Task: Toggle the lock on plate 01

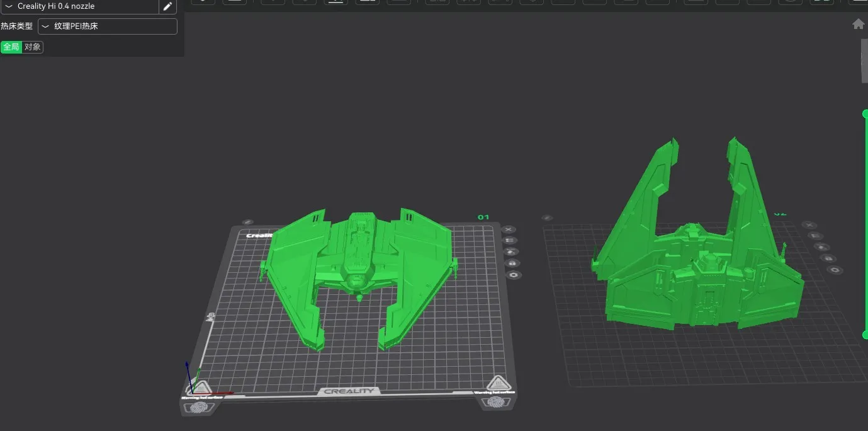Action: point(512,263)
